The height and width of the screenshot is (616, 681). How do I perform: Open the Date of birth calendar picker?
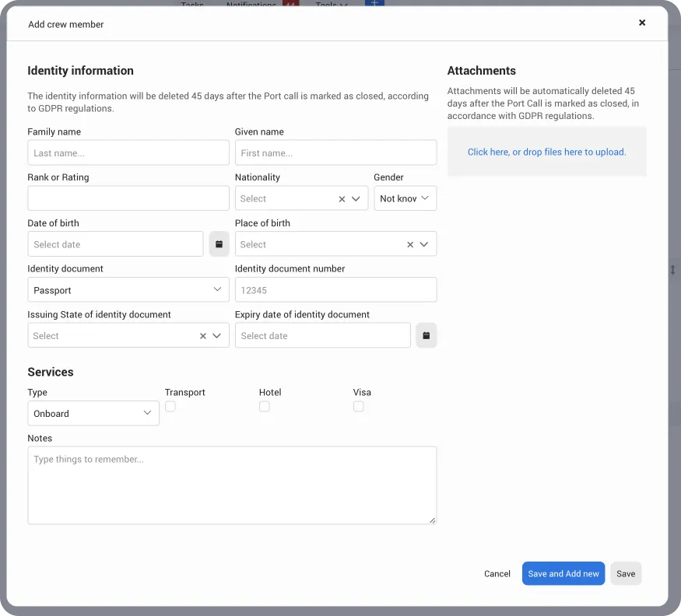click(219, 244)
